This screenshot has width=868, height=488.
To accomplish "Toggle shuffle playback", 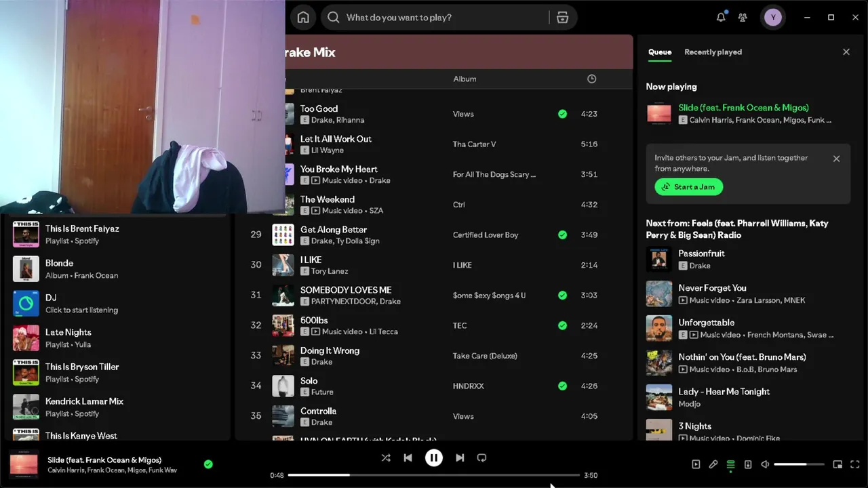I will point(386,457).
